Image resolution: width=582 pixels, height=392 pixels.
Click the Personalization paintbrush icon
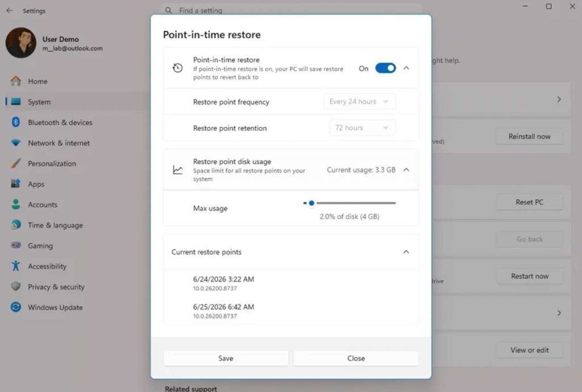tap(15, 163)
